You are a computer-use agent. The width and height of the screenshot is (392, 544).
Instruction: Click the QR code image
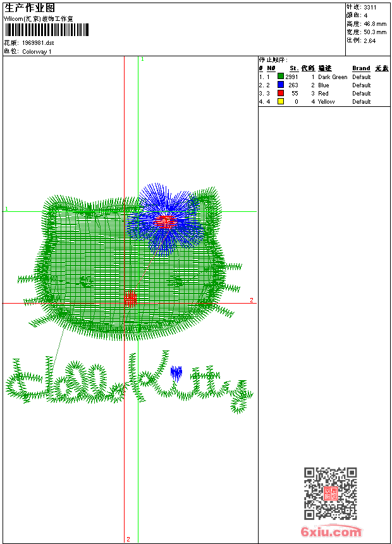331,493
